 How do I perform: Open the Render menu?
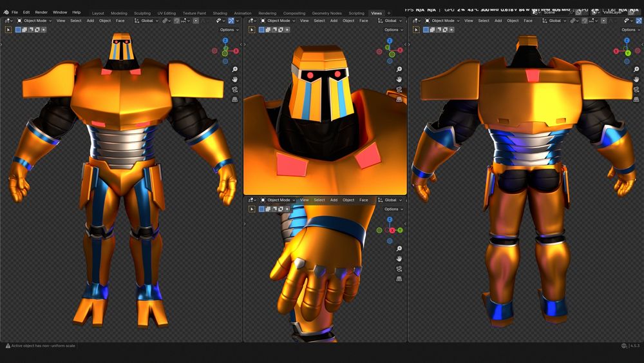[x=41, y=12]
